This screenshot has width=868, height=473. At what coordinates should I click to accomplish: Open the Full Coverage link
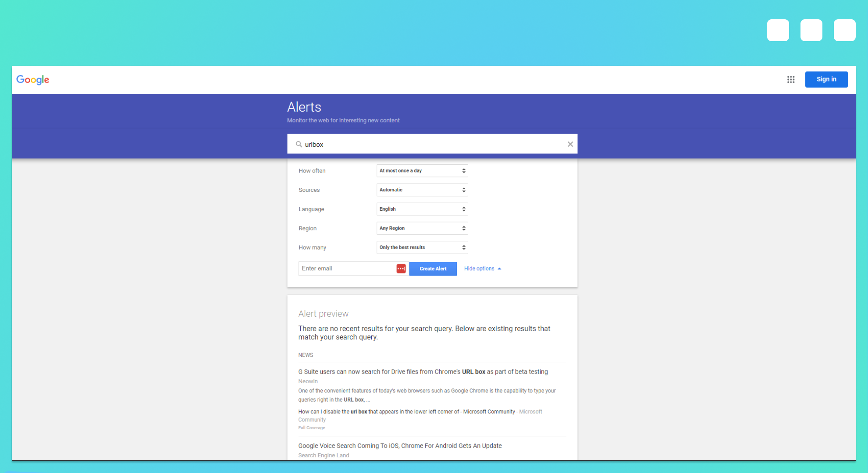coord(312,428)
